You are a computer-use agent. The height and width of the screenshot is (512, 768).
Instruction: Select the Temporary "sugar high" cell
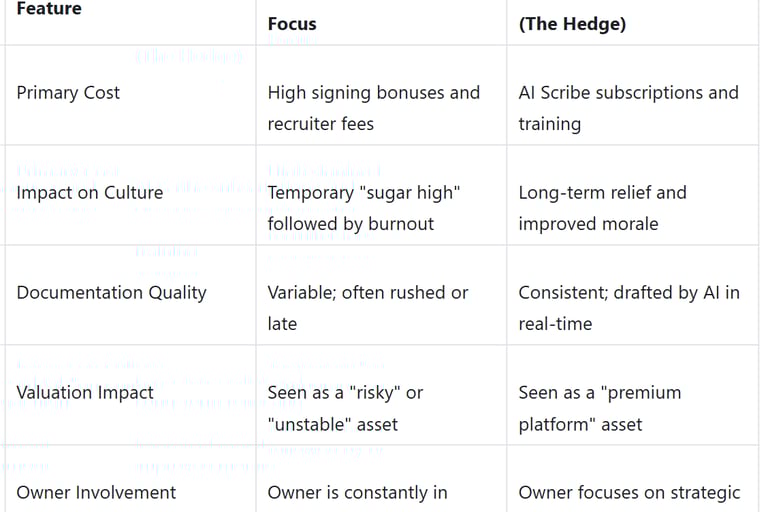coord(362,207)
